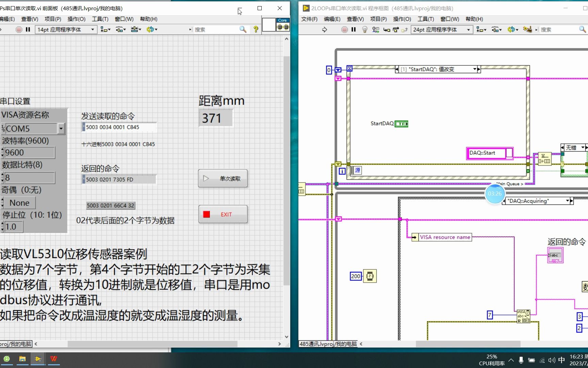Click the retain wire values icon
Image resolution: width=588 pixels, height=368 pixels.
pyautogui.click(x=375, y=30)
